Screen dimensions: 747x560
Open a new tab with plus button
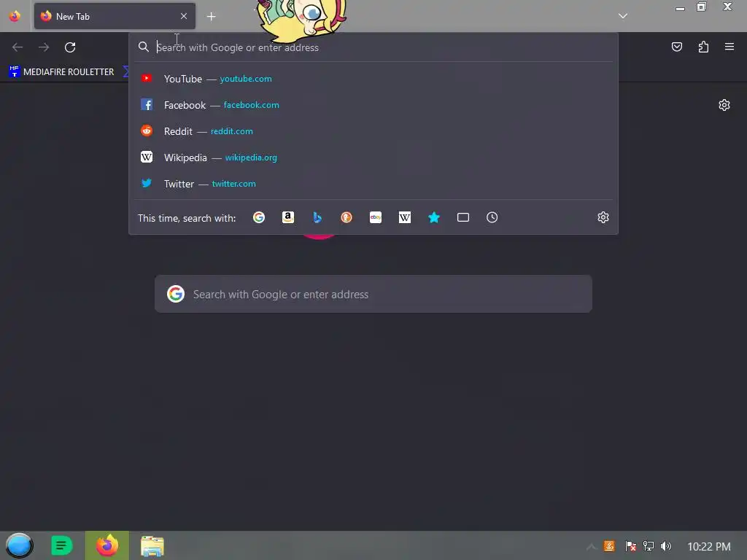pyautogui.click(x=211, y=17)
